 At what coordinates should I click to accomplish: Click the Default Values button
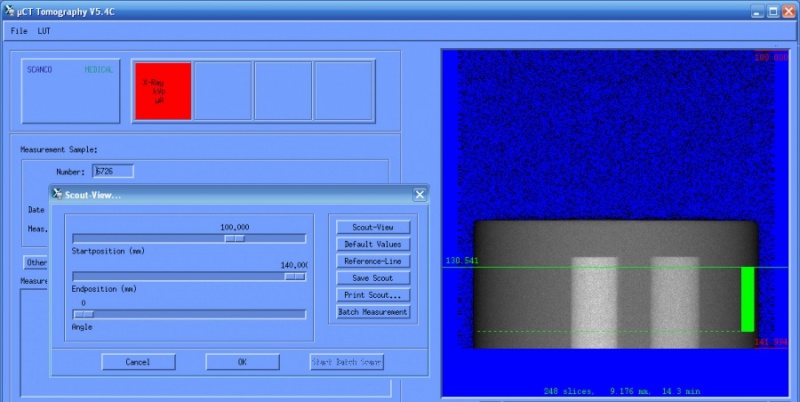click(373, 244)
